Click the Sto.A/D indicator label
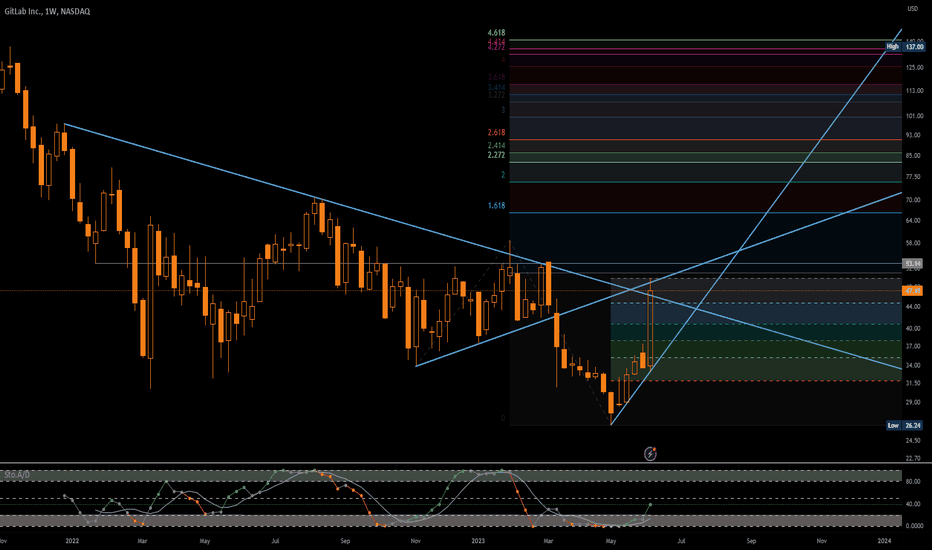 pyautogui.click(x=17, y=474)
